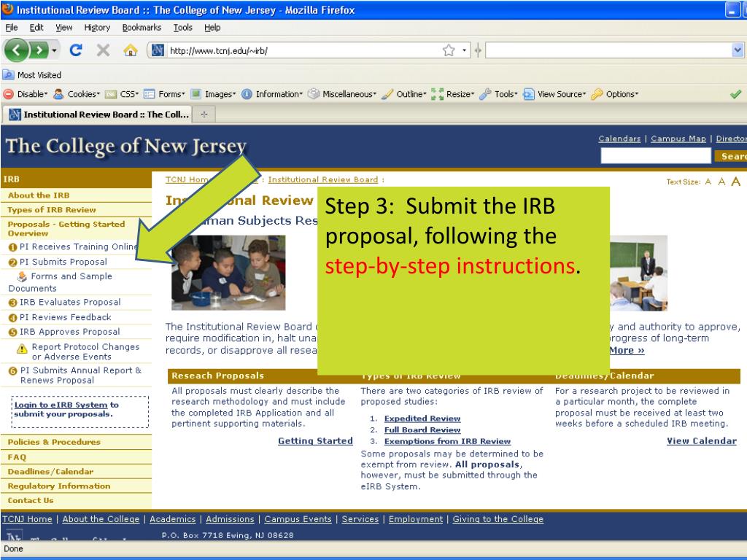
Task: Click the browser Forward arrow button
Action: click(x=39, y=50)
